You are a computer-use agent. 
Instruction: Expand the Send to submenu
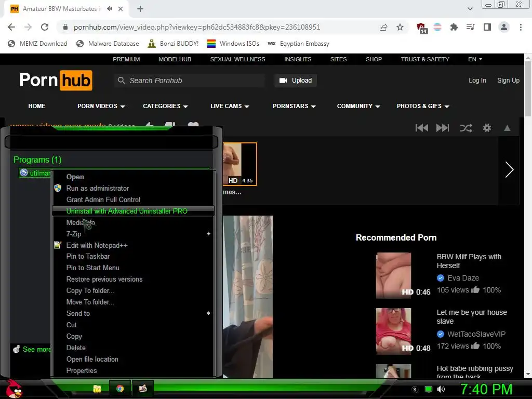(133, 313)
